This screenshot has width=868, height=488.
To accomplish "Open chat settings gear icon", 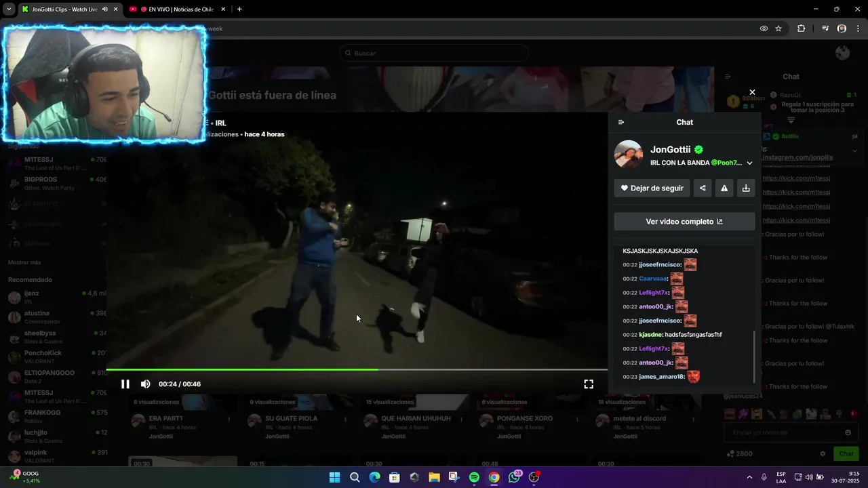I will point(823,453).
